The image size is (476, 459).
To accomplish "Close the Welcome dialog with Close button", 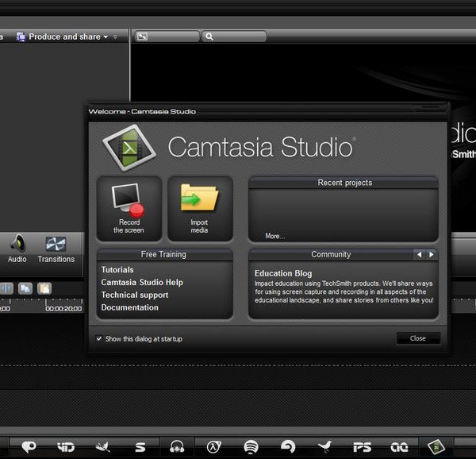I will click(418, 338).
